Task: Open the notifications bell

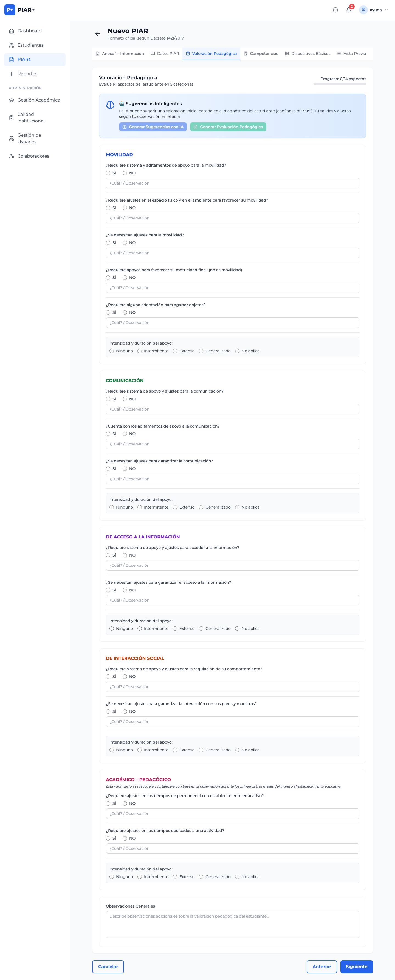Action: [348, 10]
